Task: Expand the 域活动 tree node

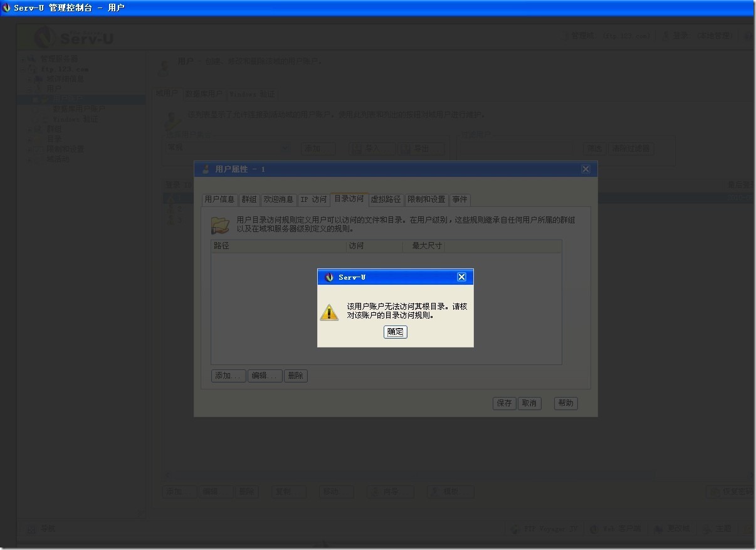Action: pyautogui.click(x=29, y=160)
